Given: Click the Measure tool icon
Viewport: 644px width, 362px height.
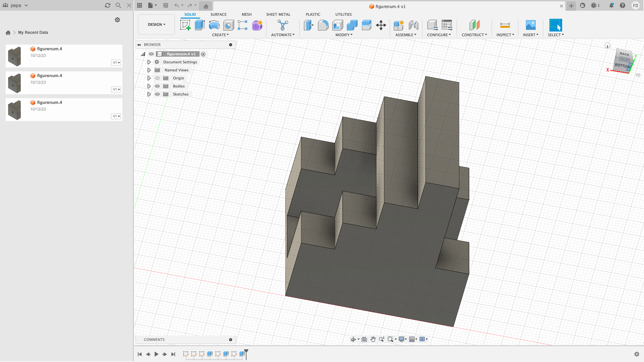Looking at the screenshot, I should tap(505, 25).
